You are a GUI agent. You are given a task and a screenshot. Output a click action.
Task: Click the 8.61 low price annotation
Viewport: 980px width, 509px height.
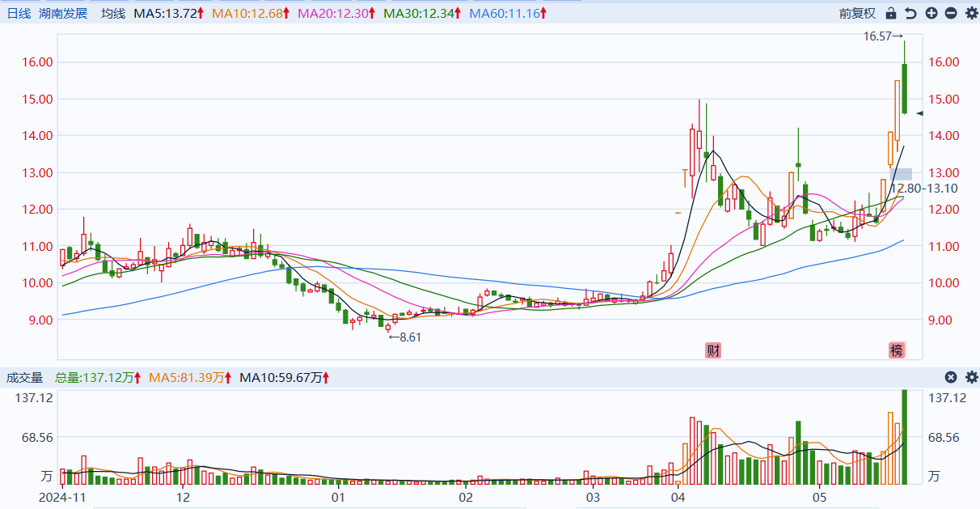405,337
